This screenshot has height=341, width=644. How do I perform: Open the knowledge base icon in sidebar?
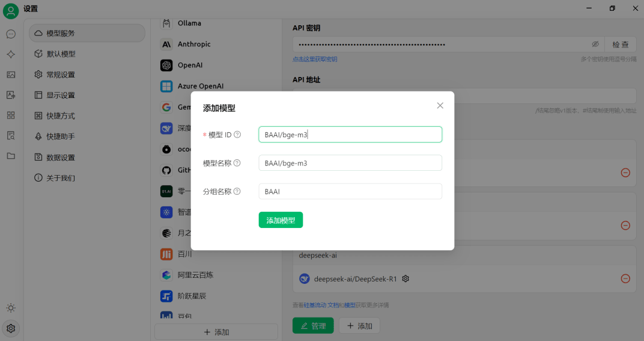click(x=11, y=135)
